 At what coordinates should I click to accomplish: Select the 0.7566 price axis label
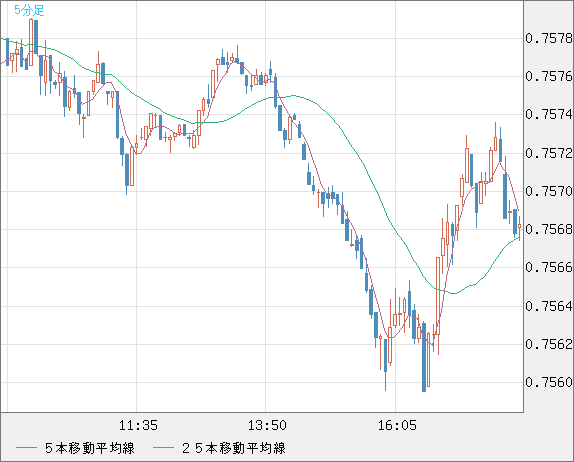pos(549,267)
